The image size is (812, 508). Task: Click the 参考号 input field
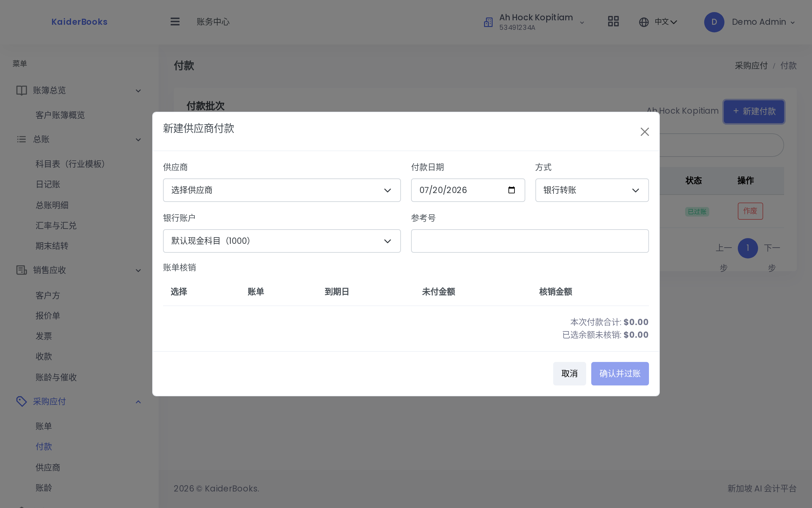click(x=530, y=241)
